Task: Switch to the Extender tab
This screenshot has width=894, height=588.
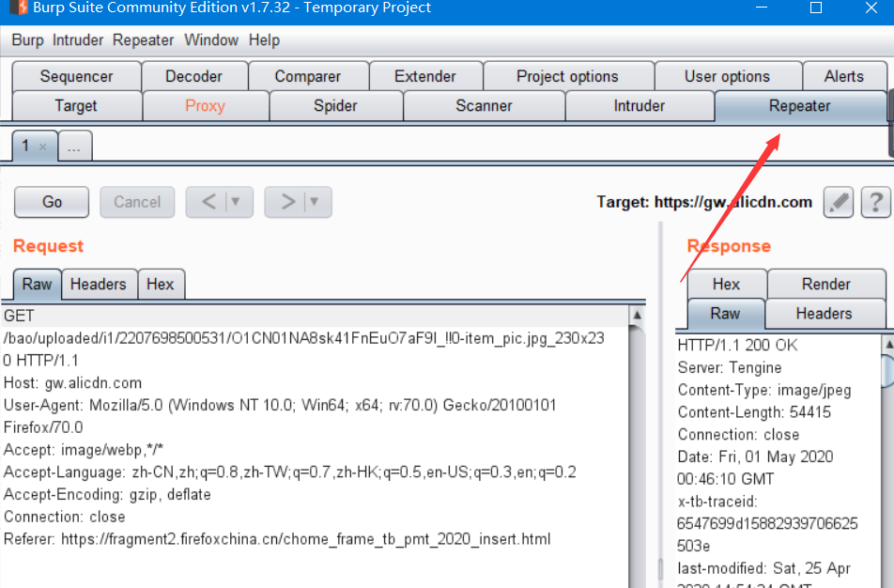Action: point(425,76)
